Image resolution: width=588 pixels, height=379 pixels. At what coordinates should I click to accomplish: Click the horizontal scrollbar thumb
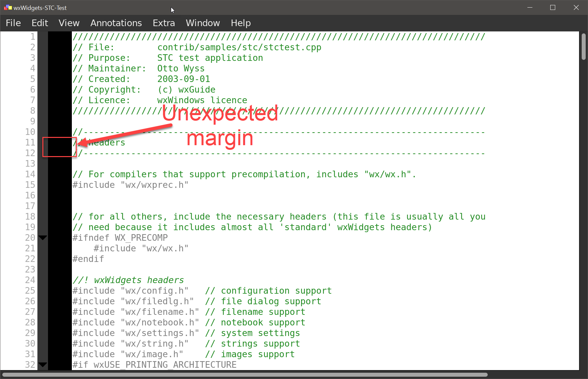(x=245, y=375)
